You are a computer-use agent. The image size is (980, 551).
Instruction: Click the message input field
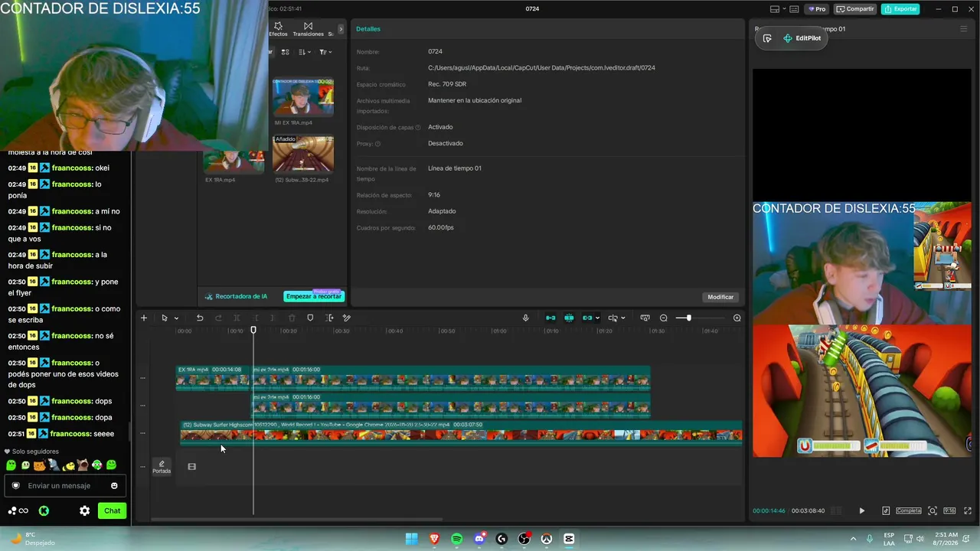pyautogui.click(x=65, y=486)
